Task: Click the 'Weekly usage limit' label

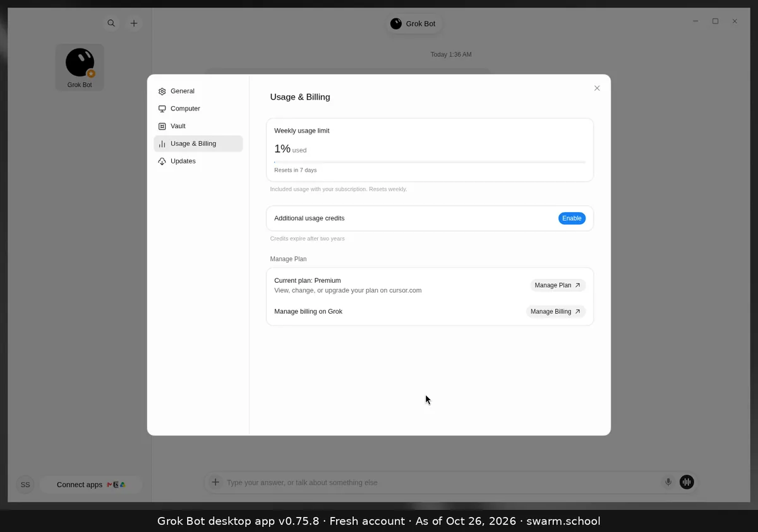Action: 302,131
